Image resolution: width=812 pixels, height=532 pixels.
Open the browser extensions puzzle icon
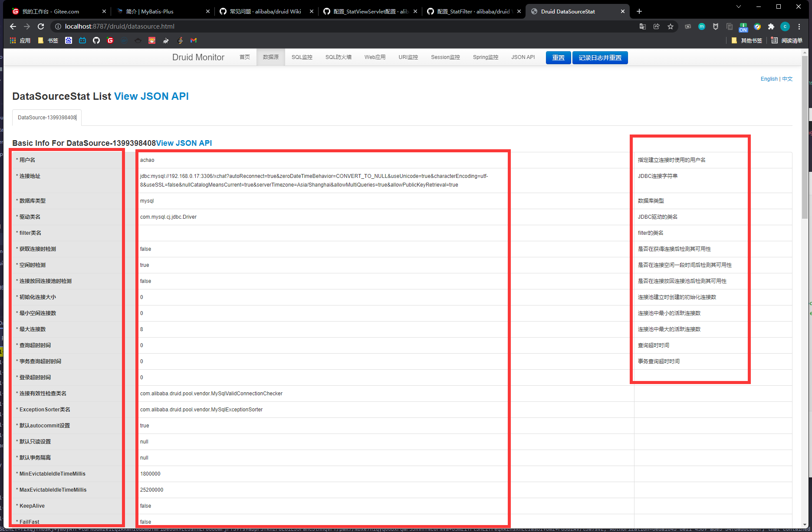(x=771, y=26)
